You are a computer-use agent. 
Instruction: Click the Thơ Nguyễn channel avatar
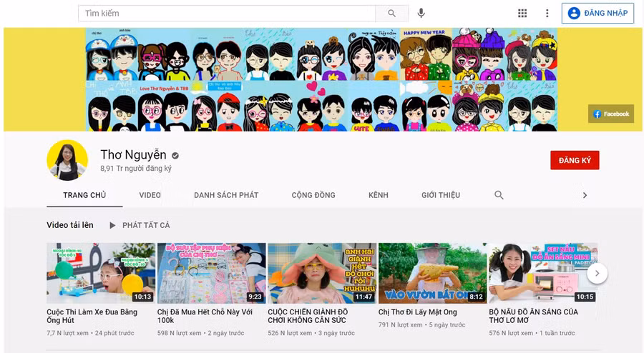tap(67, 160)
